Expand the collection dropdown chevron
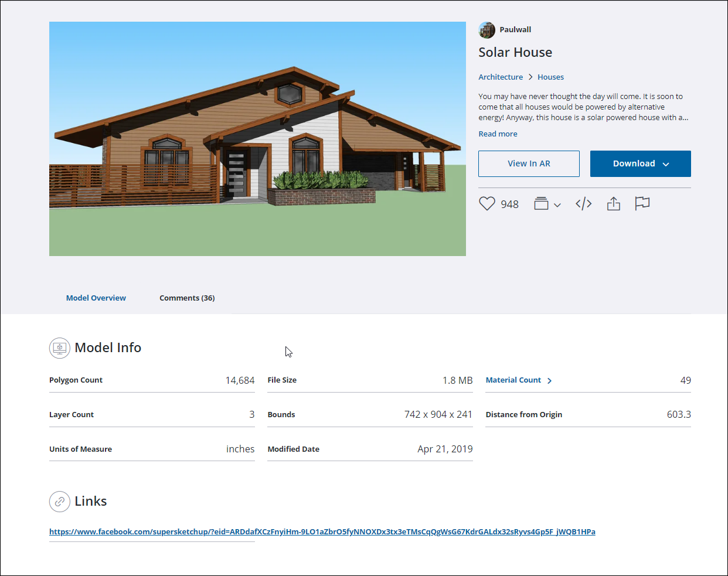728x576 pixels. click(557, 205)
